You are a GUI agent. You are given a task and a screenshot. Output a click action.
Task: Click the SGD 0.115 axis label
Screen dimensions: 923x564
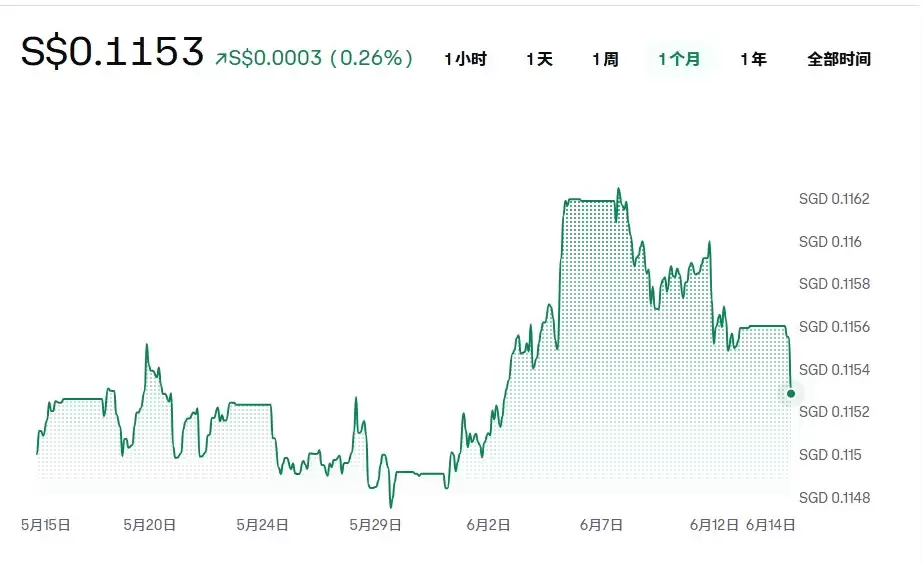pyautogui.click(x=830, y=454)
